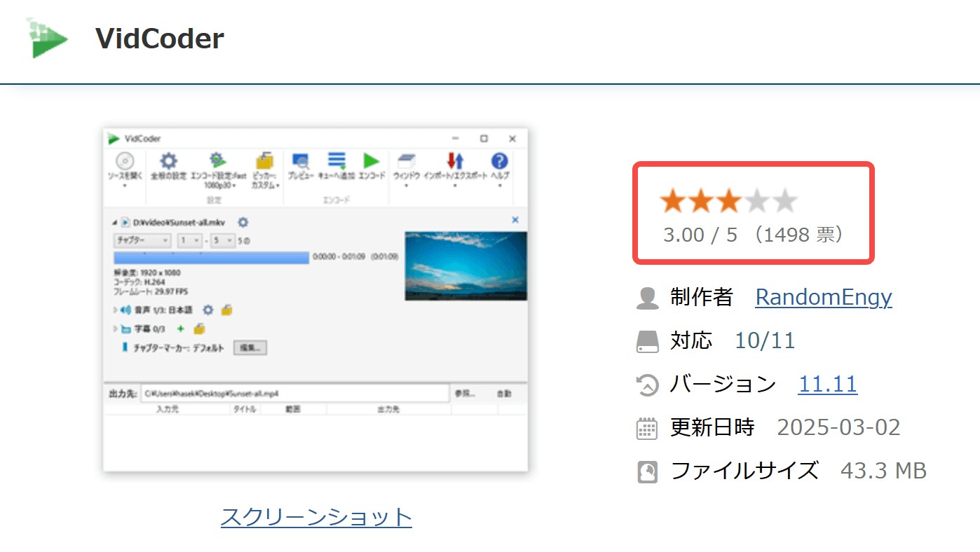Click the キューへ追加 toolbar icon
Viewport: 980px width, 552px height.
(336, 161)
